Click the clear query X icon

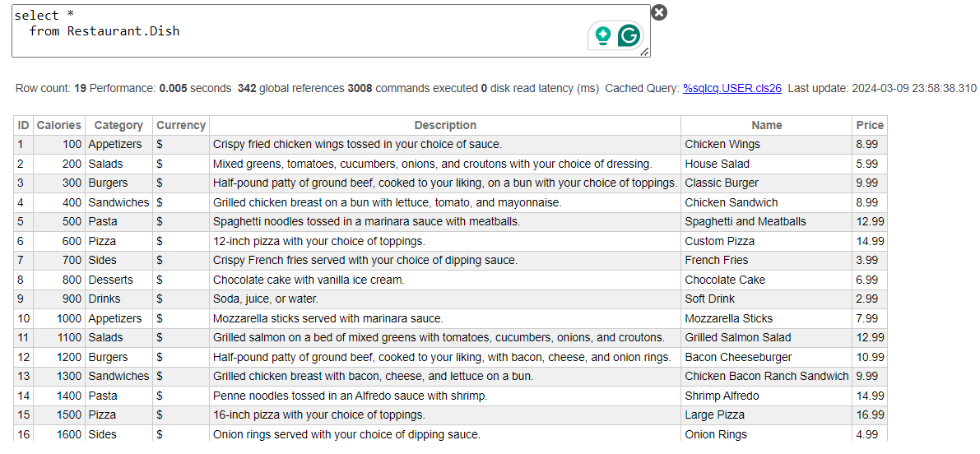(x=659, y=12)
